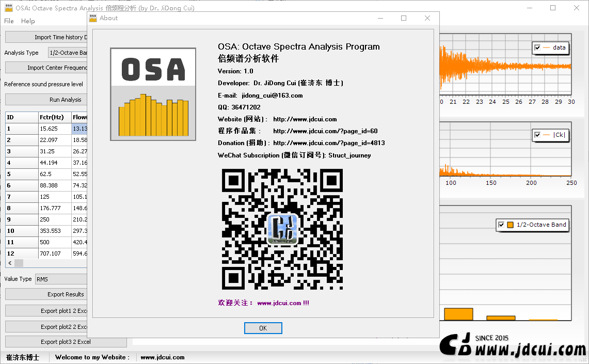Select cell 353.553 in row 10
The width and height of the screenshot is (589, 364).
click(55, 231)
